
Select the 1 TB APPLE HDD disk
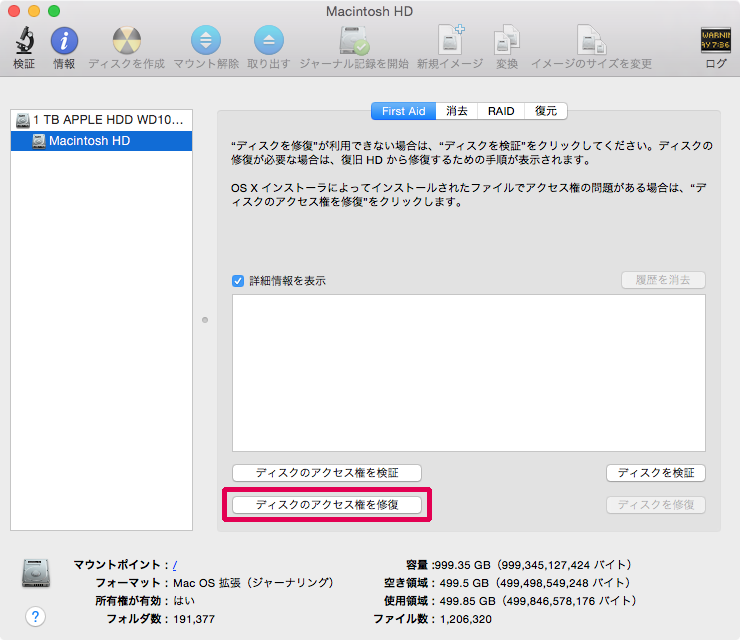click(x=101, y=120)
